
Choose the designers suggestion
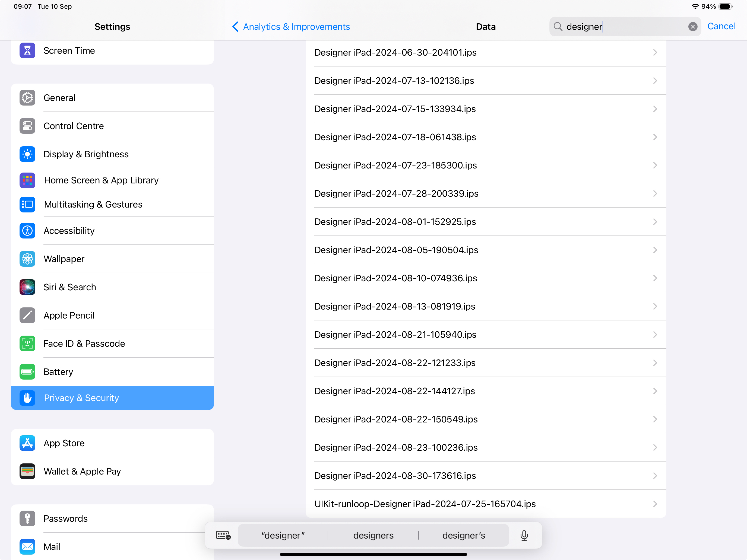373,535
